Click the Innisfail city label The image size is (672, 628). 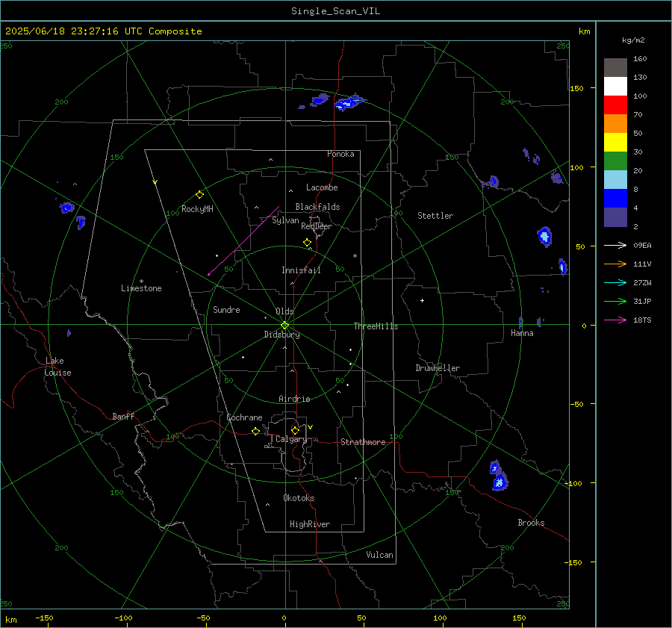(301, 270)
